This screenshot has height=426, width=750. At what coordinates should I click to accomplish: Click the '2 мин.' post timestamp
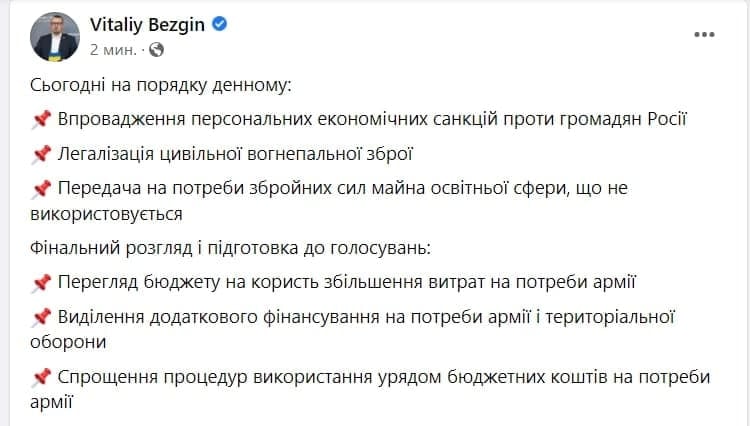click(x=113, y=50)
